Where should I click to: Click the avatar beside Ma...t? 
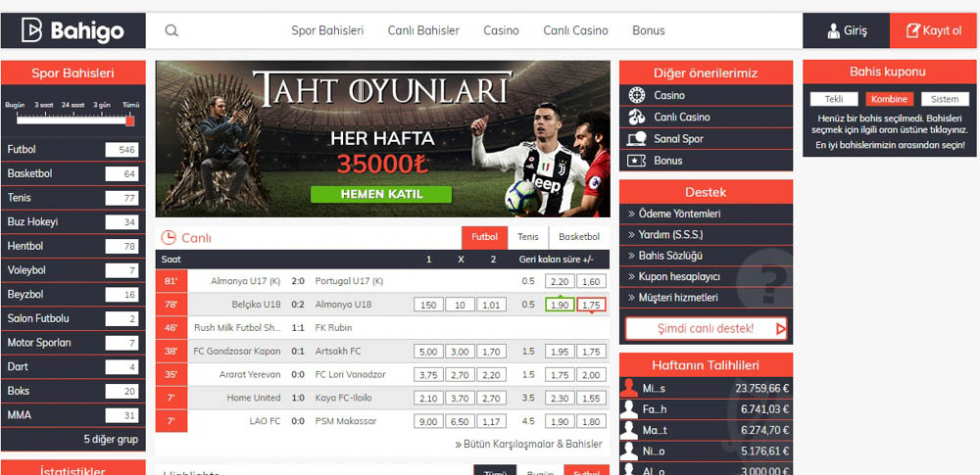click(629, 431)
